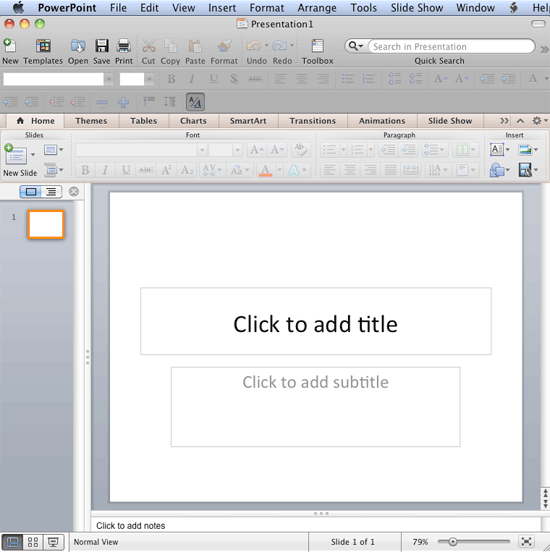Click the ribbon settings gear icon
The height and width of the screenshot is (552, 550).
coord(537,121)
